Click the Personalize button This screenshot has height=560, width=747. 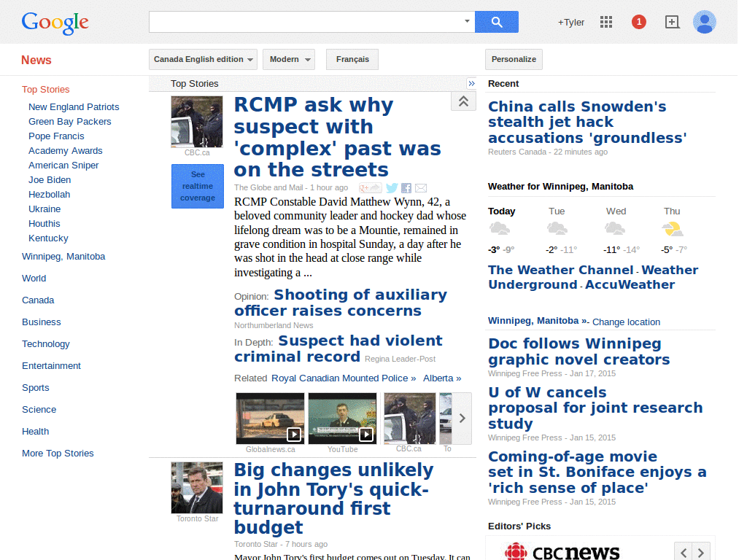pyautogui.click(x=514, y=60)
